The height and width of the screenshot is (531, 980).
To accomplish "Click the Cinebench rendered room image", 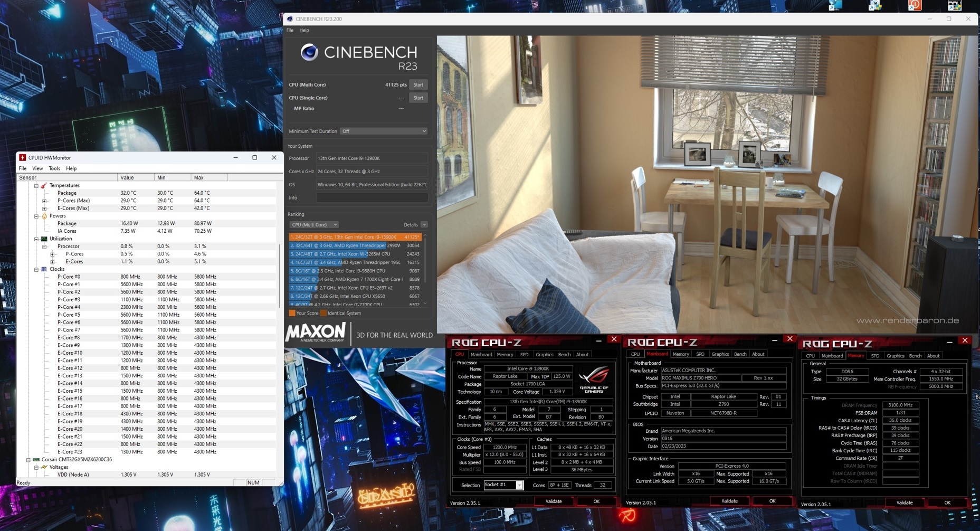I will pos(707,184).
